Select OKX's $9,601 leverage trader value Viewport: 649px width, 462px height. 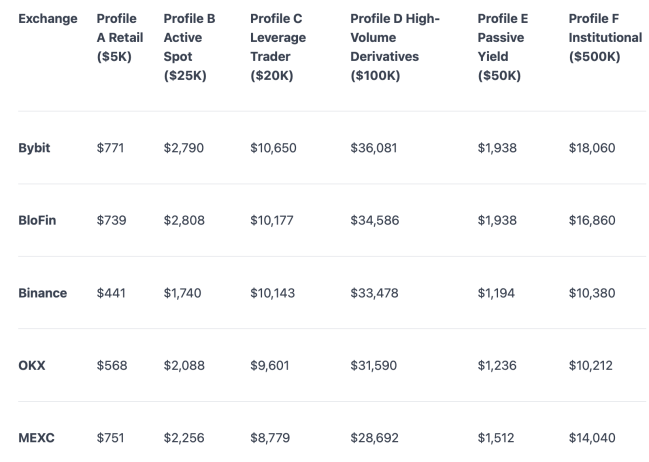click(269, 366)
